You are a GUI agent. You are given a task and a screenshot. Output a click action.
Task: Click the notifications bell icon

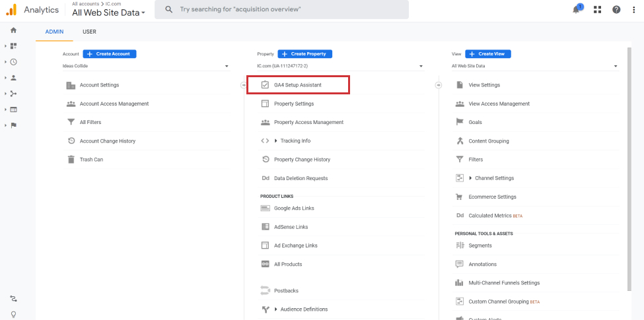(576, 10)
